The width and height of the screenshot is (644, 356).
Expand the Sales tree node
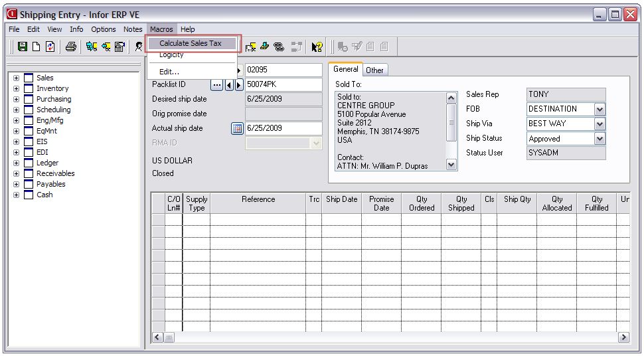point(16,78)
